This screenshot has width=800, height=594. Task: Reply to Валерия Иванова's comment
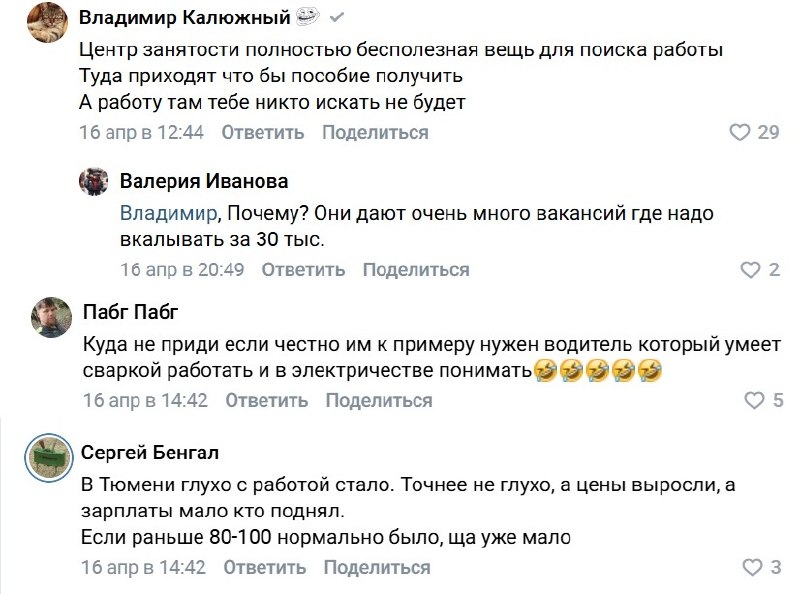(303, 269)
